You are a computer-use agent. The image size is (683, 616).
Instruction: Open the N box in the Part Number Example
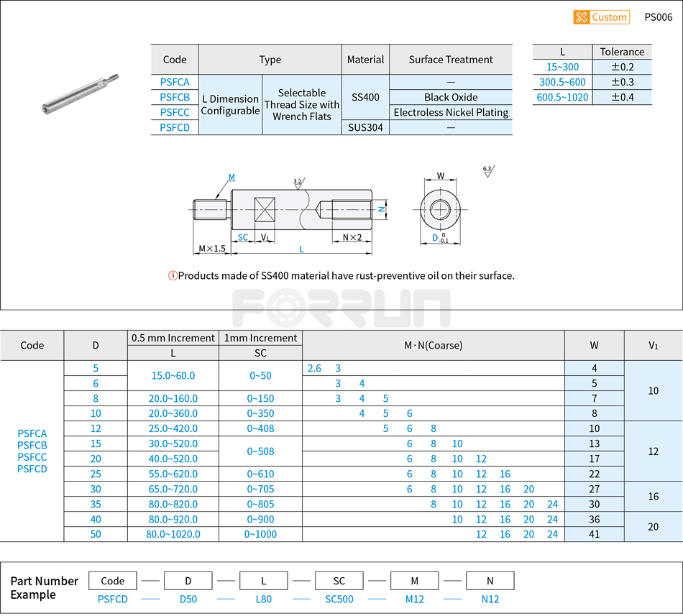coord(490,581)
